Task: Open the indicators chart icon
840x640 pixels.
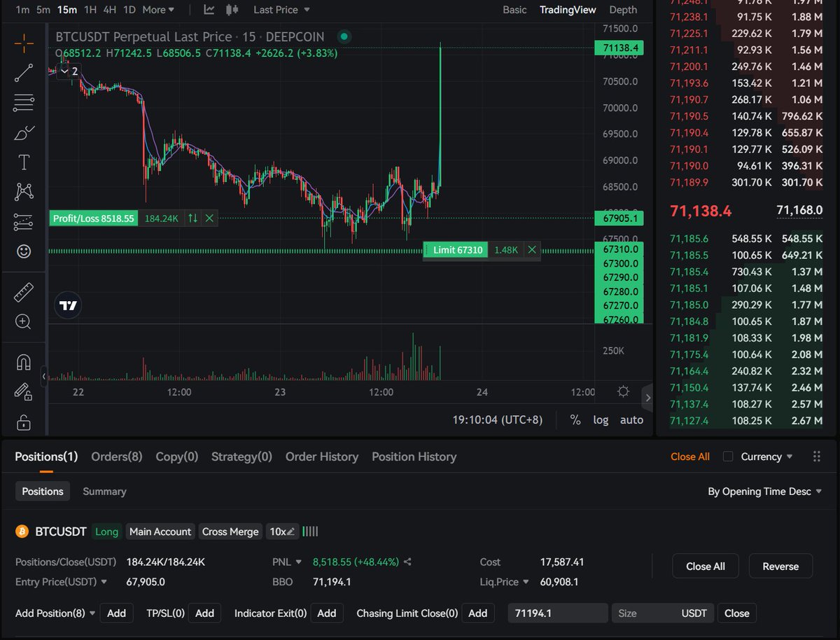Action: point(209,10)
